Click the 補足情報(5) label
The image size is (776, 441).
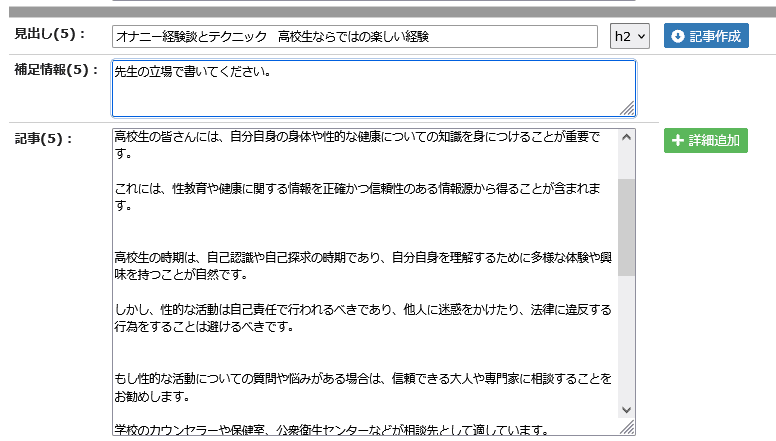[x=56, y=70]
